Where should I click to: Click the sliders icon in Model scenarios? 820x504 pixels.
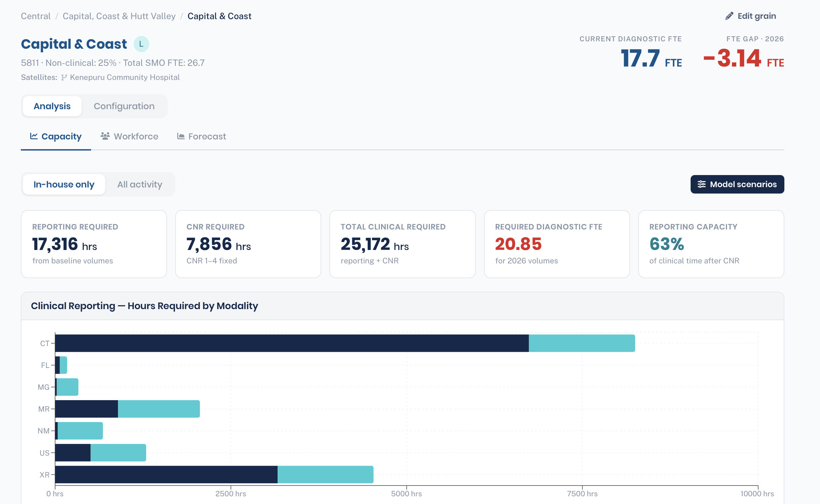tap(702, 184)
